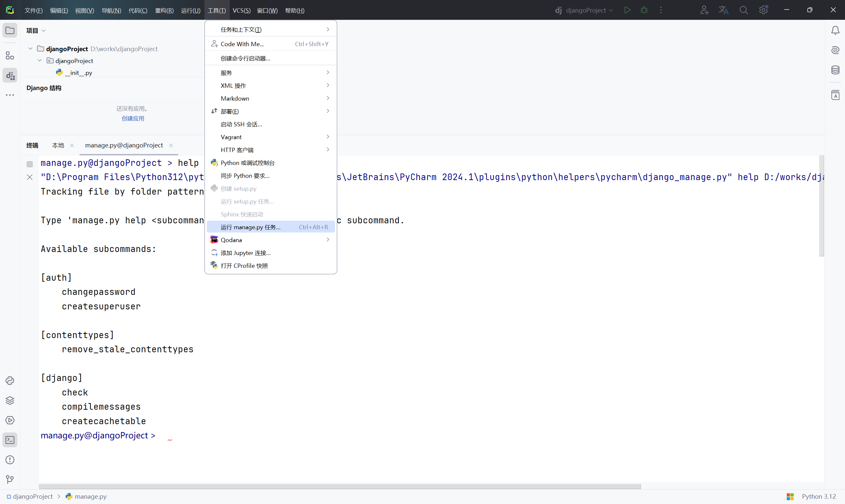Stop the manage.py console process
This screenshot has height=504, width=845.
pyautogui.click(x=30, y=164)
